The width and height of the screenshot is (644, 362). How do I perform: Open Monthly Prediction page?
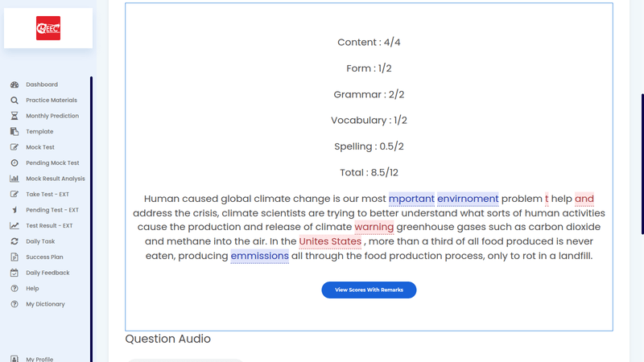coord(52,116)
